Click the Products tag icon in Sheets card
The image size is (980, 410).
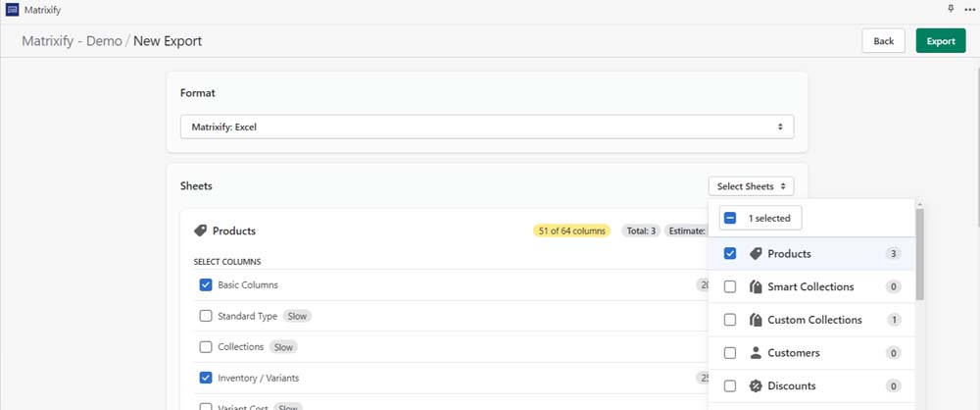200,231
